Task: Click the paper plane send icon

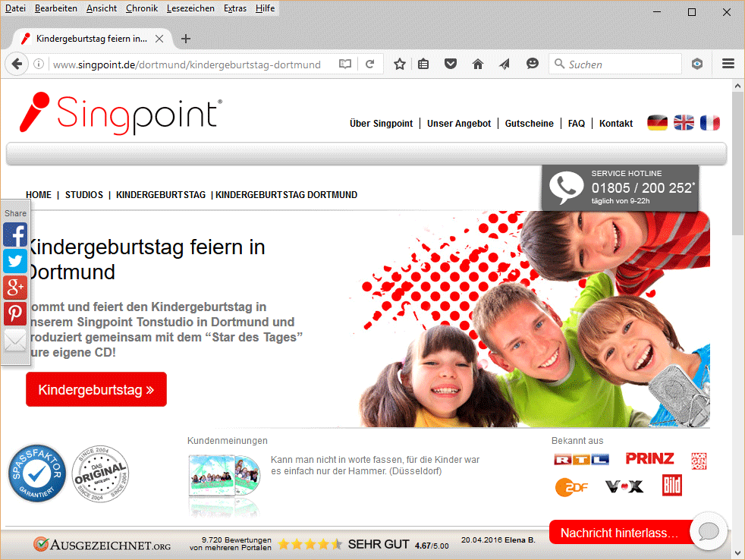Action: [505, 64]
